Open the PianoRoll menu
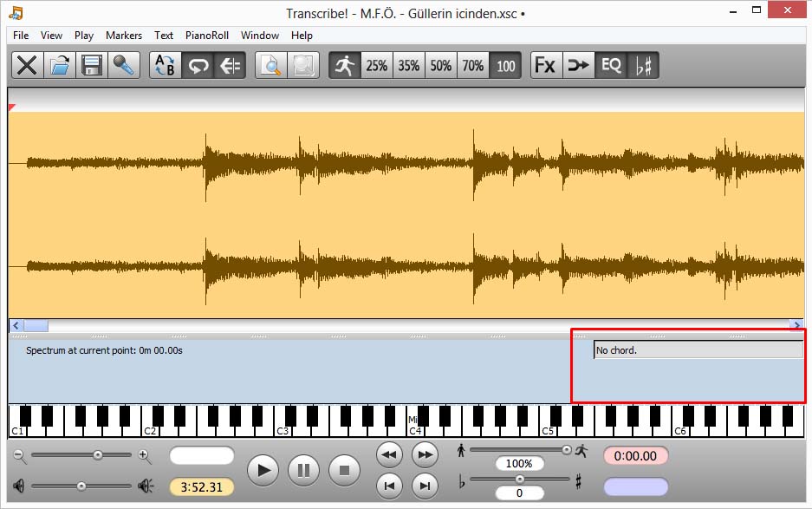 click(208, 36)
